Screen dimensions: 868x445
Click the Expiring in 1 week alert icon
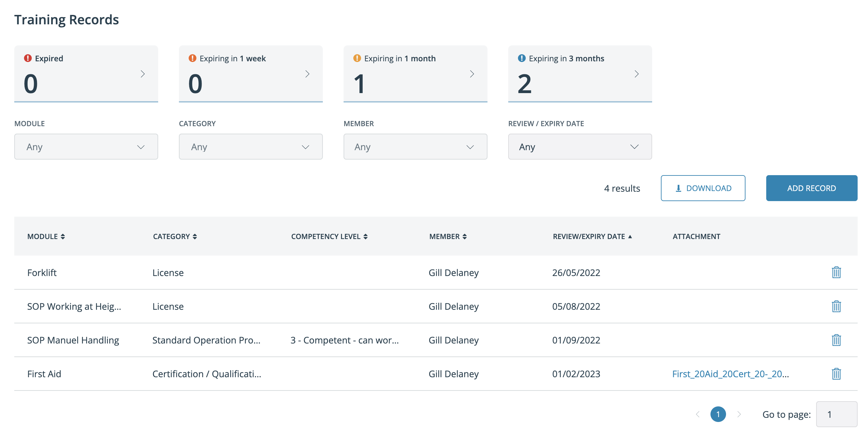193,58
